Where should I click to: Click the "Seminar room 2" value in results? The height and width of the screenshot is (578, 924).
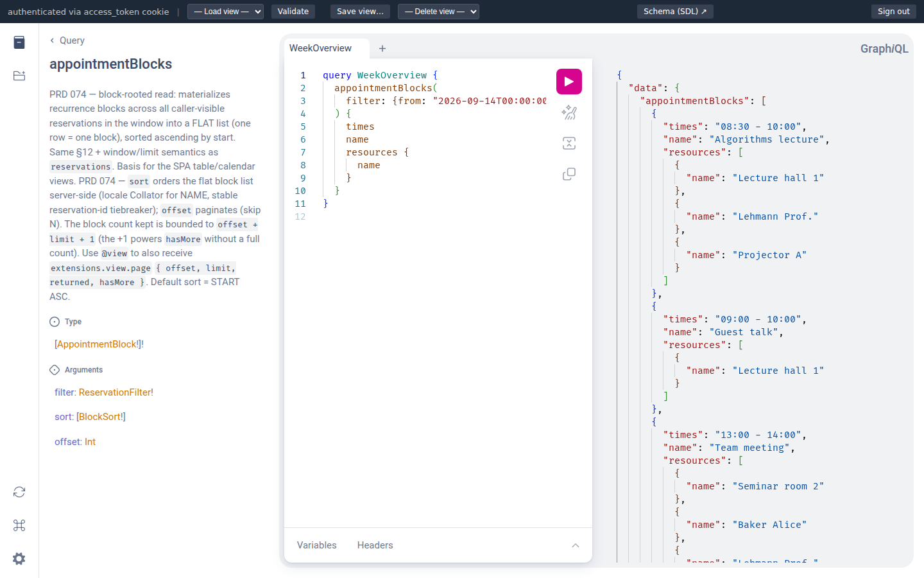(x=778, y=486)
